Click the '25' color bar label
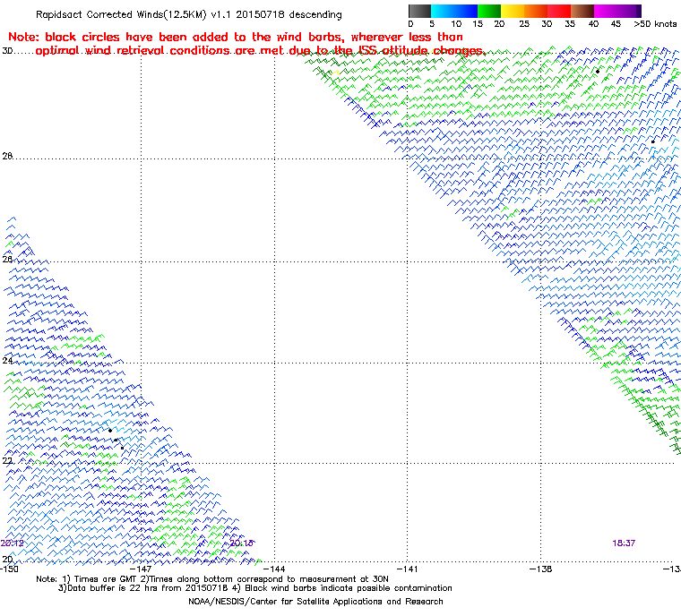 (x=524, y=24)
